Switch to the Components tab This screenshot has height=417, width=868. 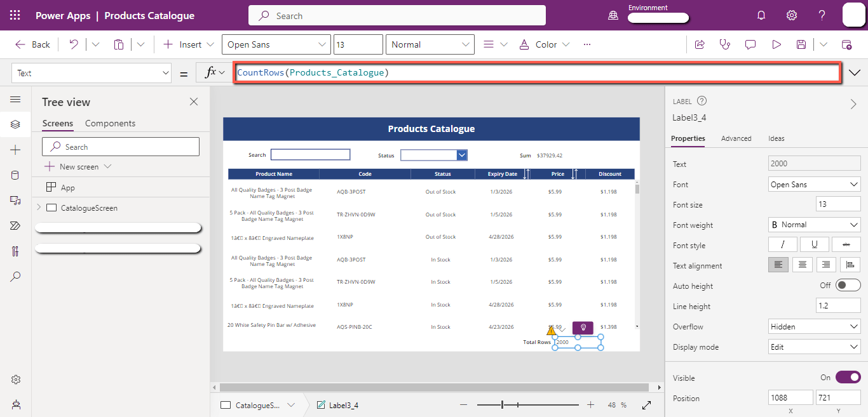(x=110, y=123)
